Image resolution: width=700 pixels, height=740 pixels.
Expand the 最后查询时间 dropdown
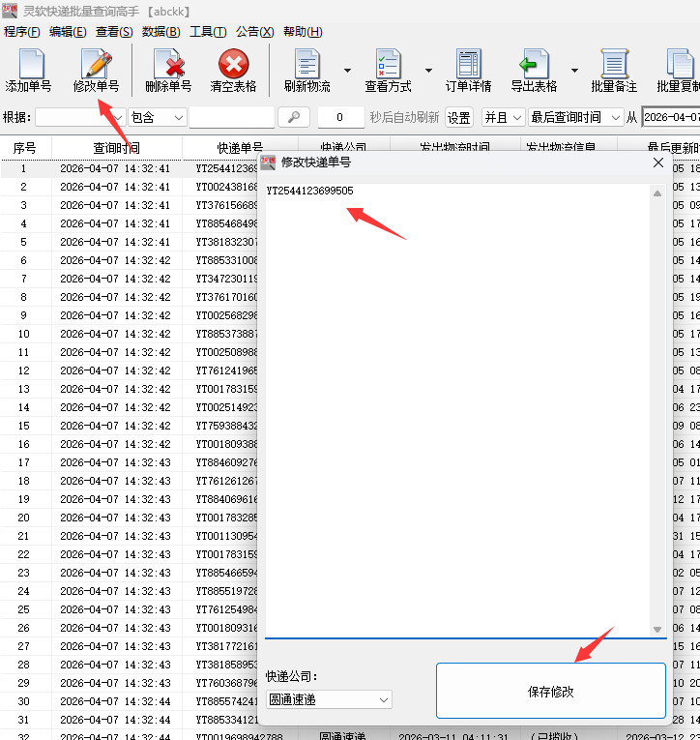click(x=576, y=117)
